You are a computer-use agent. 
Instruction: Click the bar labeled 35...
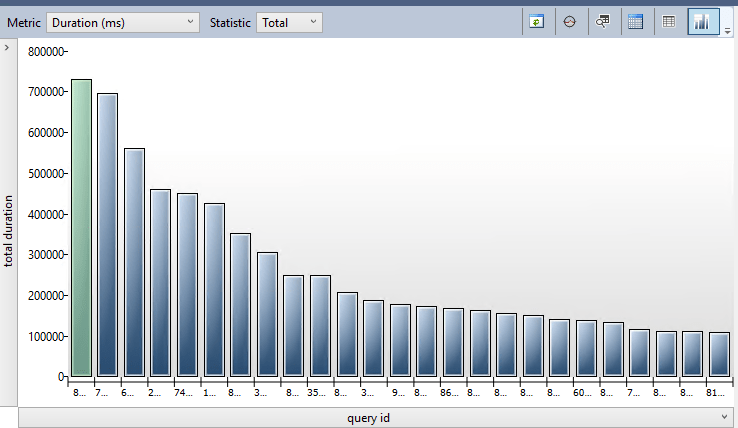tap(320, 326)
